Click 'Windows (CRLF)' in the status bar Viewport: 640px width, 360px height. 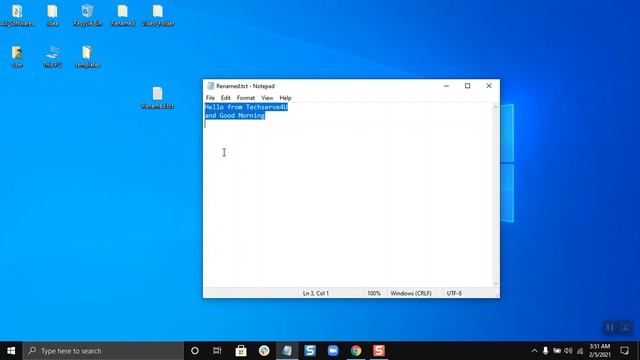click(x=411, y=293)
